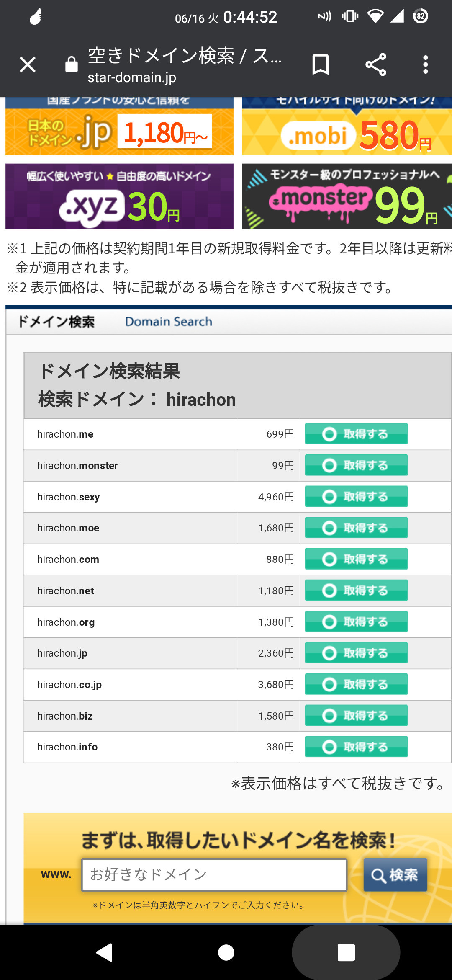
Task: Select 取得する beside hirachon.info
Action: point(356,747)
